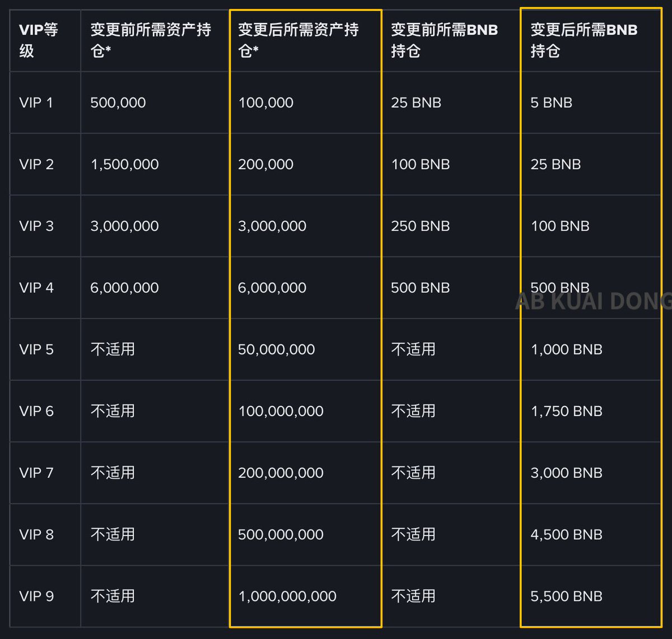Select the 200,000,000 asset requirement cell

pyautogui.click(x=281, y=473)
